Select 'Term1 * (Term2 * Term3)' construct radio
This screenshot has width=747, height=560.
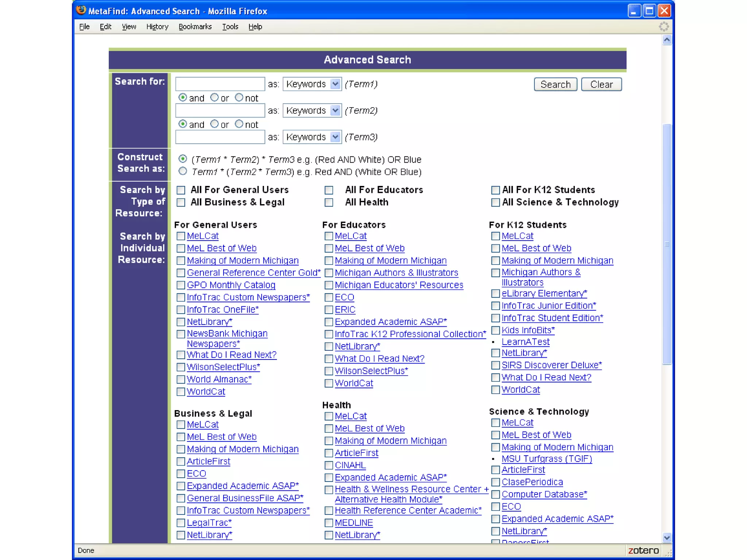pyautogui.click(x=183, y=171)
